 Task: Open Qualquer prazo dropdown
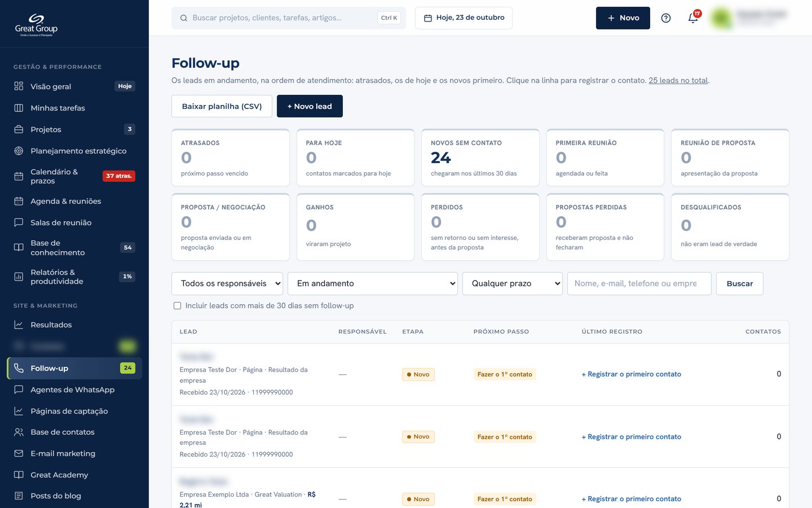[x=513, y=283]
